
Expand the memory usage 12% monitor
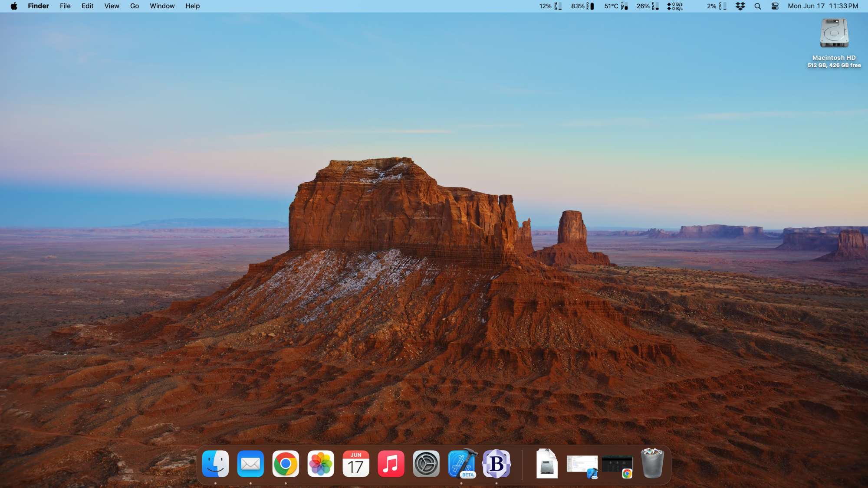coord(550,6)
